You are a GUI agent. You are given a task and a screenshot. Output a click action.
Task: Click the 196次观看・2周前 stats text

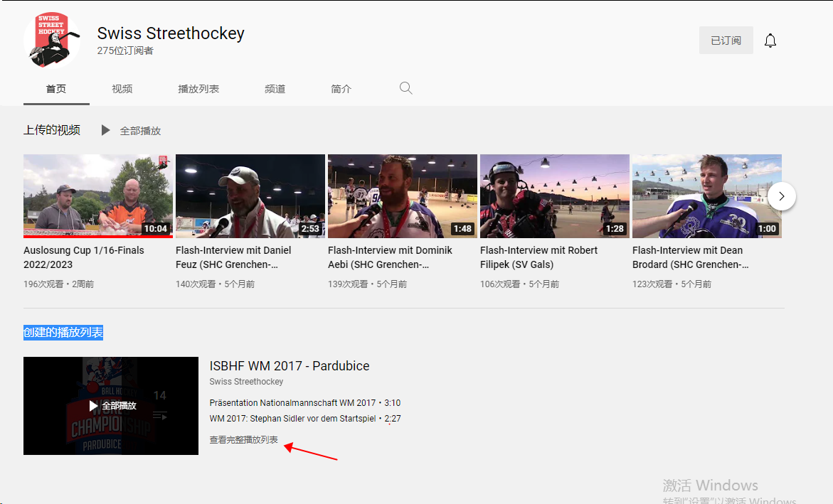click(x=59, y=284)
